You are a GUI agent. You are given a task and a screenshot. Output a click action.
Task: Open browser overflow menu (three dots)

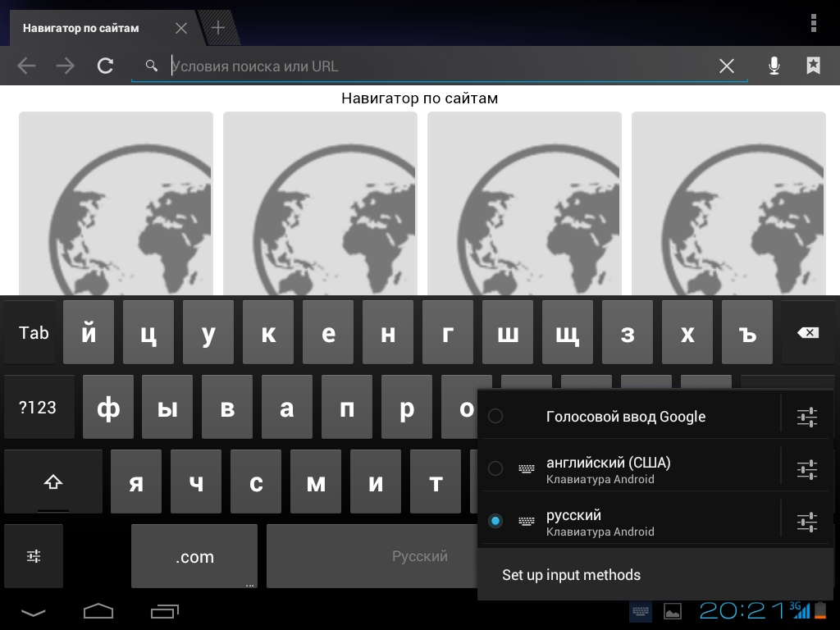(813, 22)
